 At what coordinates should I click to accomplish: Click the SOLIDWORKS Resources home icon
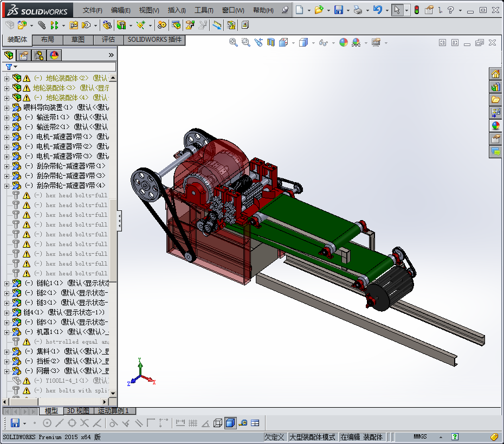[x=495, y=74]
